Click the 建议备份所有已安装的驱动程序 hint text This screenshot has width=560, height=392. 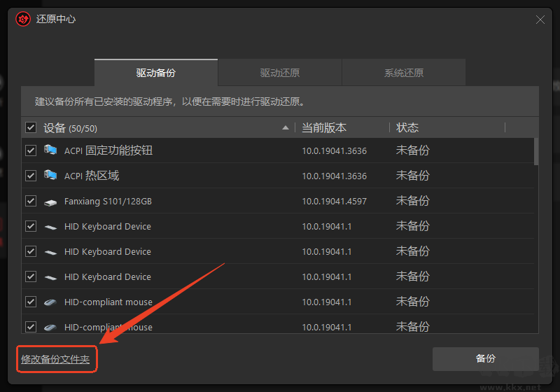169,101
